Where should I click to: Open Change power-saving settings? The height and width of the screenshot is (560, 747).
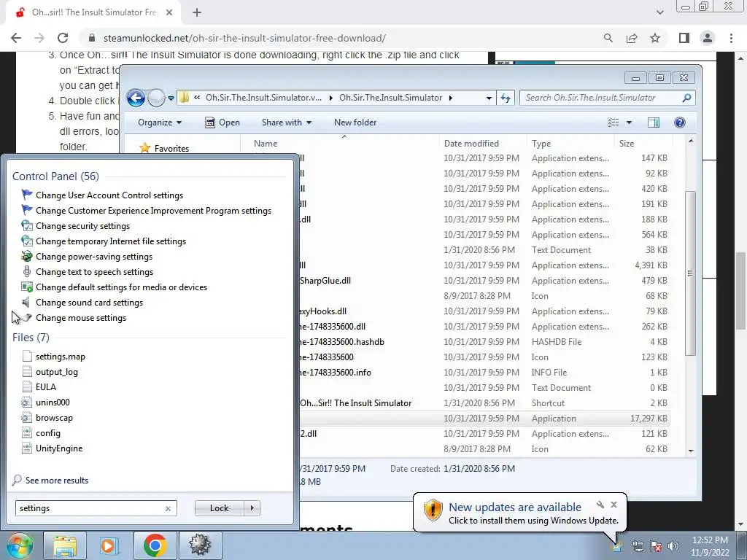pos(94,256)
